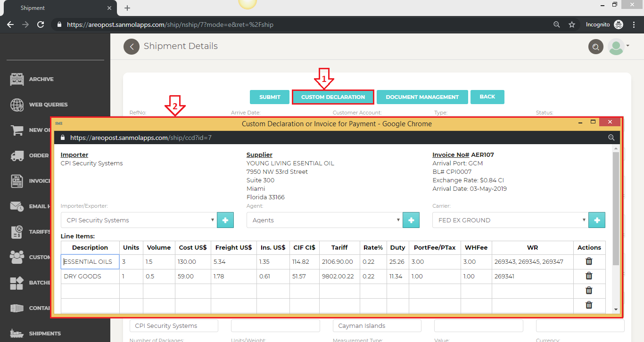Open a new browser tab
This screenshot has width=644, height=342.
coord(127,8)
